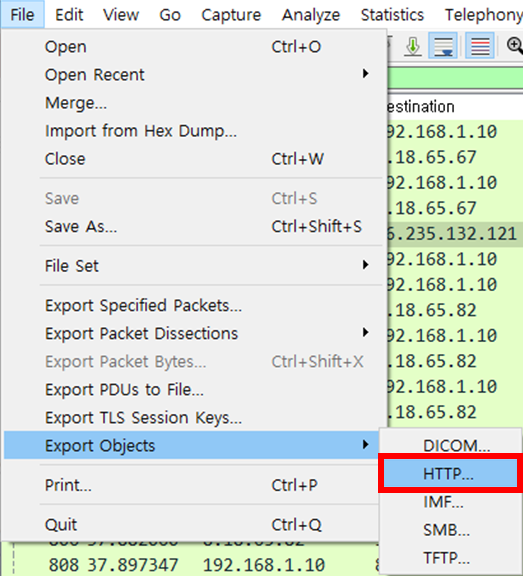
Task: Click the zoom in magnifier icon
Action: click(x=515, y=46)
